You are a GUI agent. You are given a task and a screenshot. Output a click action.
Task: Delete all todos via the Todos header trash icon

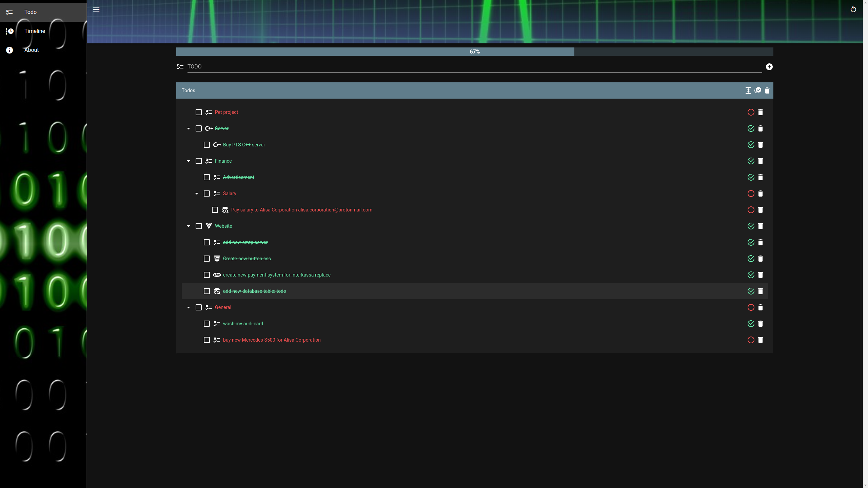(767, 90)
